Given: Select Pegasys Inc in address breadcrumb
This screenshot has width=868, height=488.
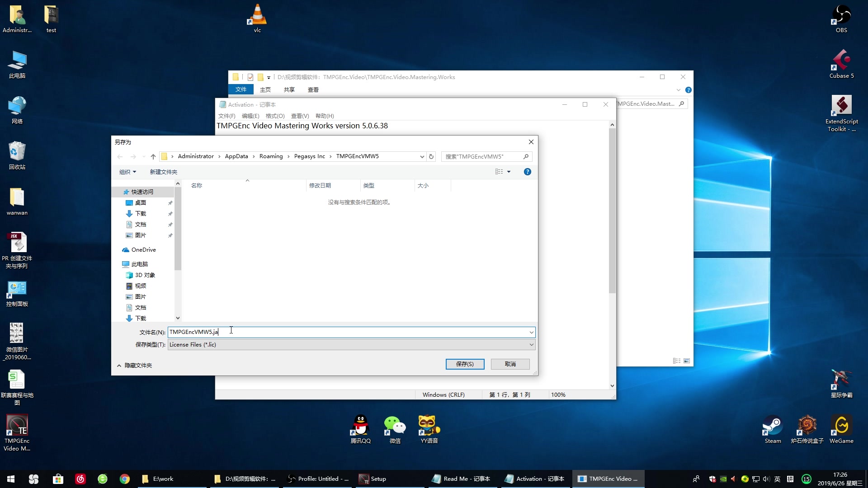Looking at the screenshot, I should (x=309, y=156).
